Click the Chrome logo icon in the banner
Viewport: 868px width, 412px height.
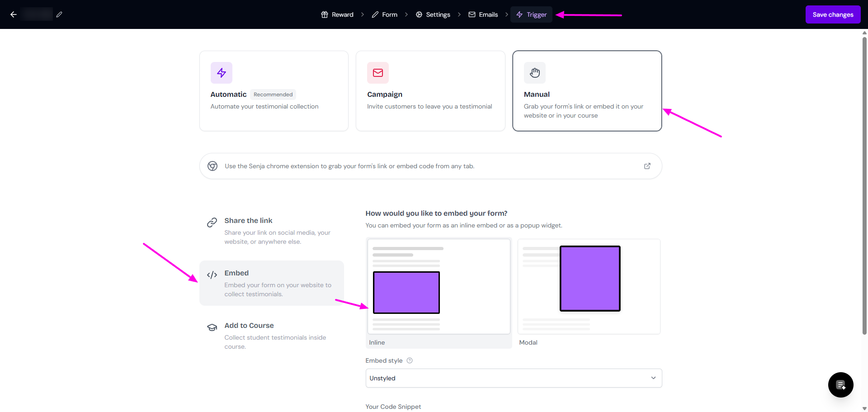[212, 166]
